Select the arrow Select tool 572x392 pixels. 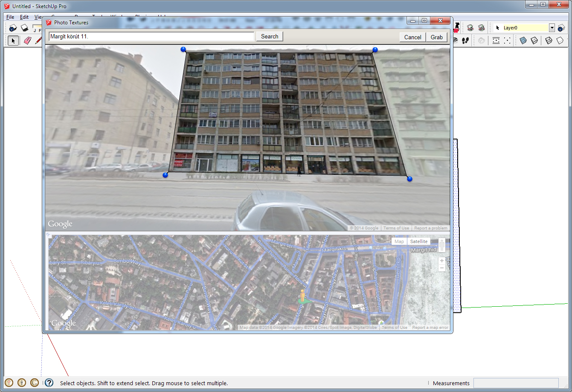point(13,41)
